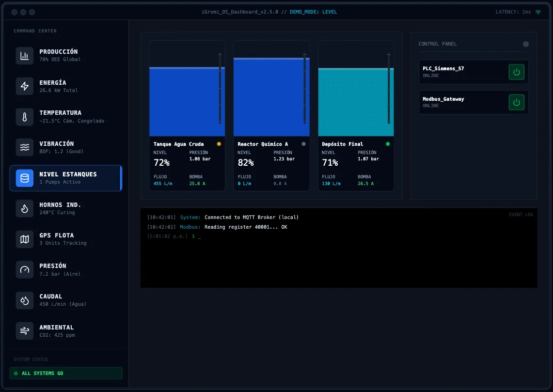Viewport: 553px width, 392px height.
Task: Click the 1.23 bar pressure value
Action: 284,159
